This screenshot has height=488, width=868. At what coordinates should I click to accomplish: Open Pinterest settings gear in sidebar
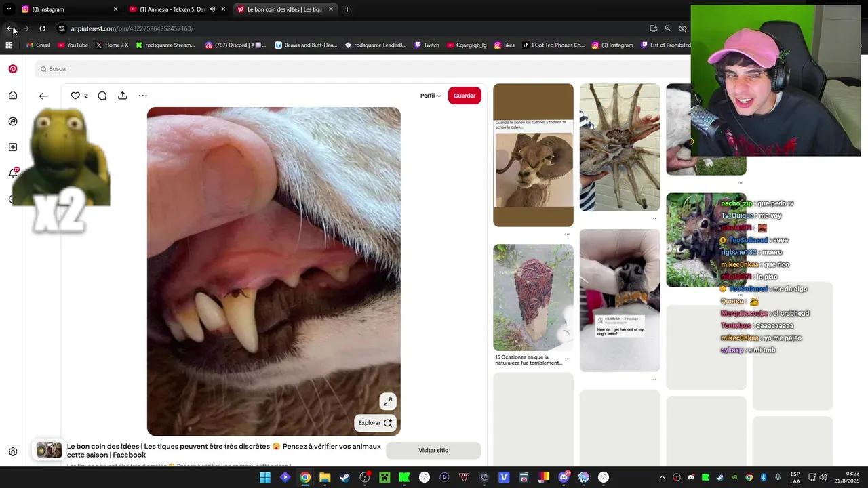[x=13, y=452]
